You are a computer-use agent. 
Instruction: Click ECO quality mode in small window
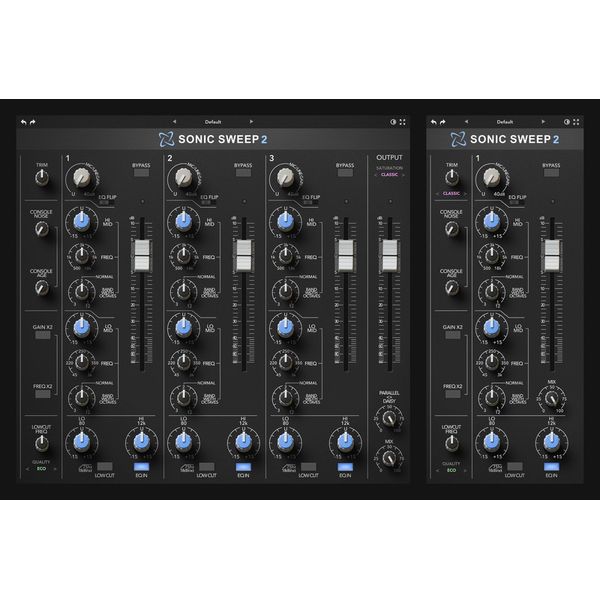(x=452, y=470)
